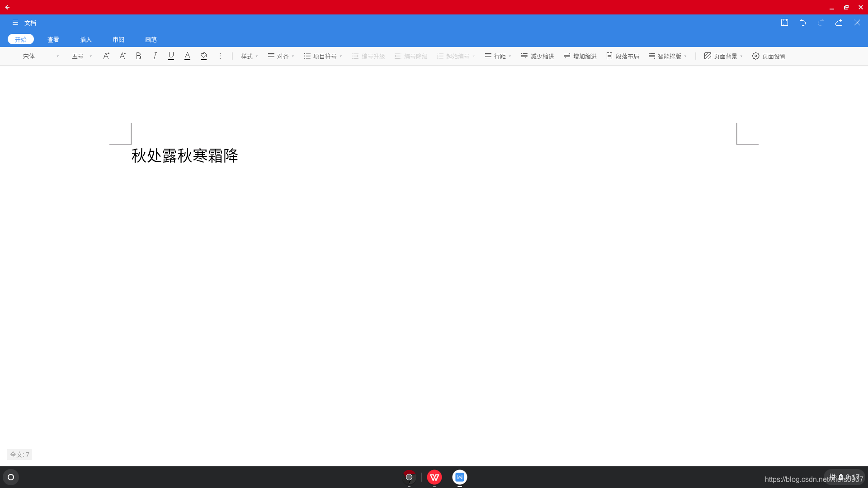Image resolution: width=868 pixels, height=488 pixels.
Task: Toggle underline formatting
Action: click(171, 56)
